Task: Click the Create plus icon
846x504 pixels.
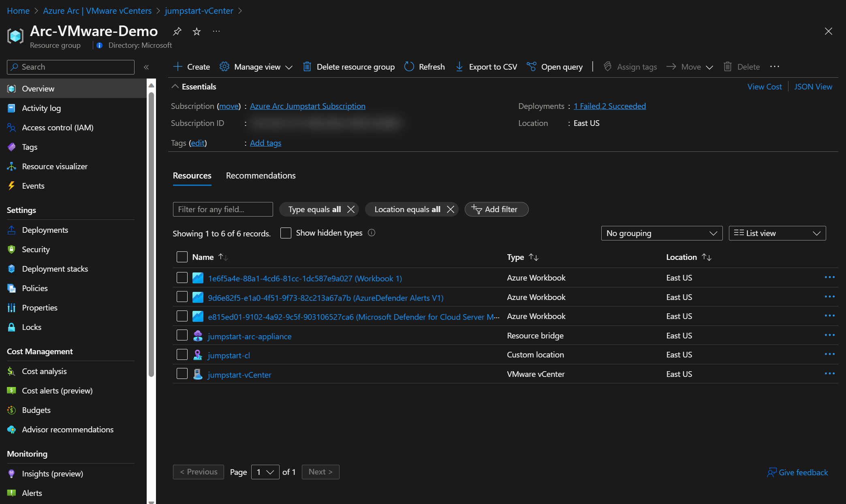Action: [177, 67]
